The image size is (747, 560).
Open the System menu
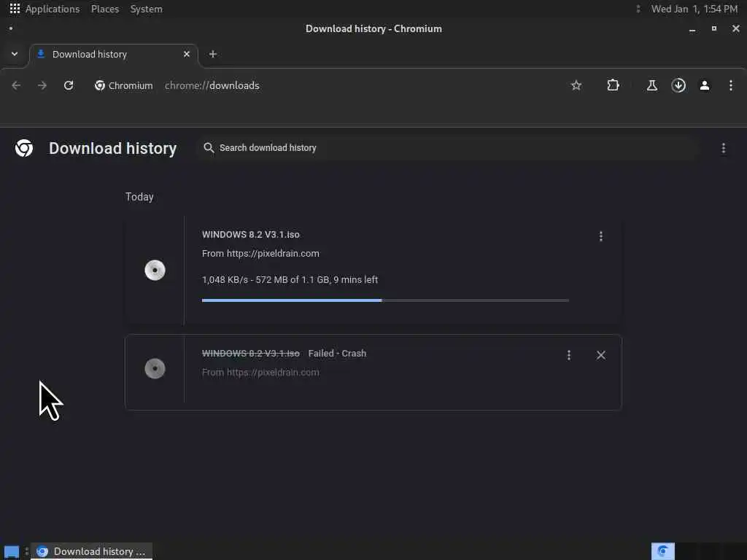(146, 9)
